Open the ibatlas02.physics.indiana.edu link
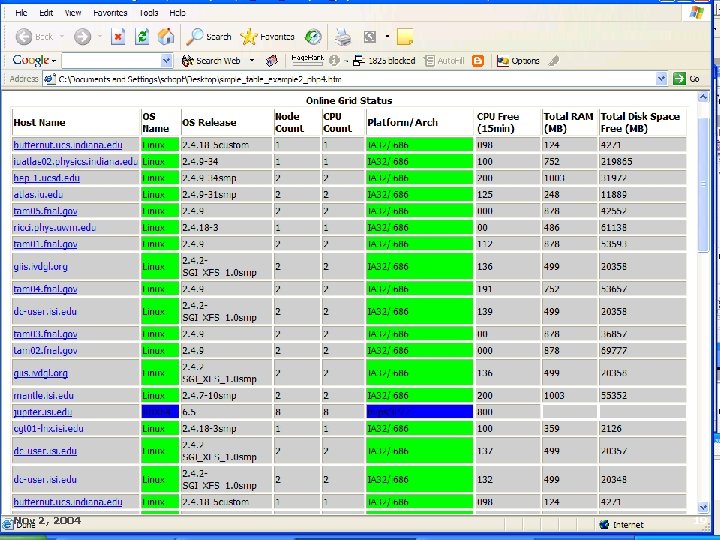The image size is (720, 540). [76, 161]
